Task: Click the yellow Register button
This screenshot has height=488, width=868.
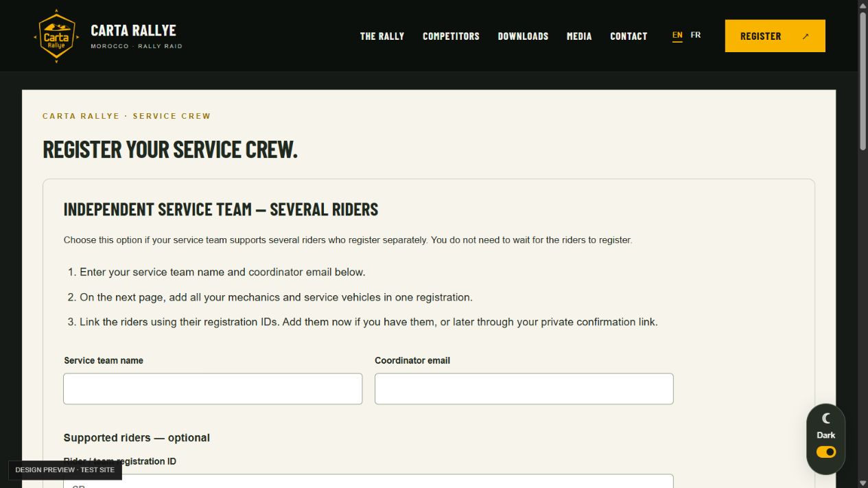Action: 775,36
